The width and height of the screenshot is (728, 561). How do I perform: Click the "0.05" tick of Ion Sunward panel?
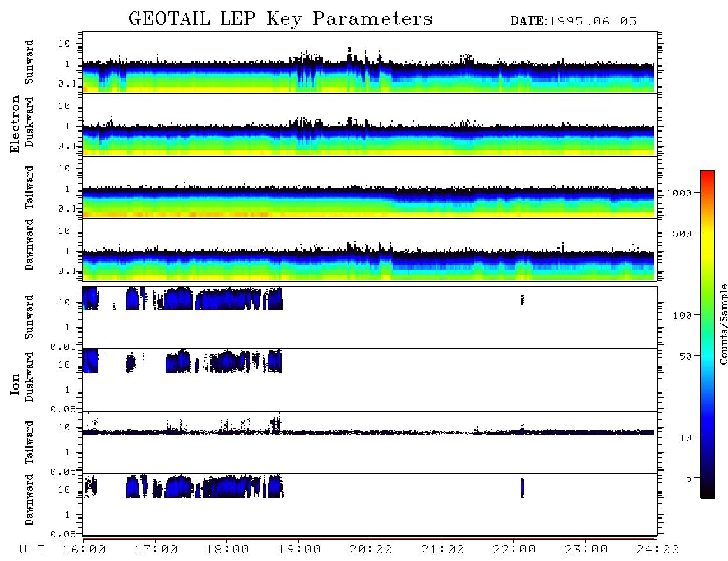(x=63, y=346)
